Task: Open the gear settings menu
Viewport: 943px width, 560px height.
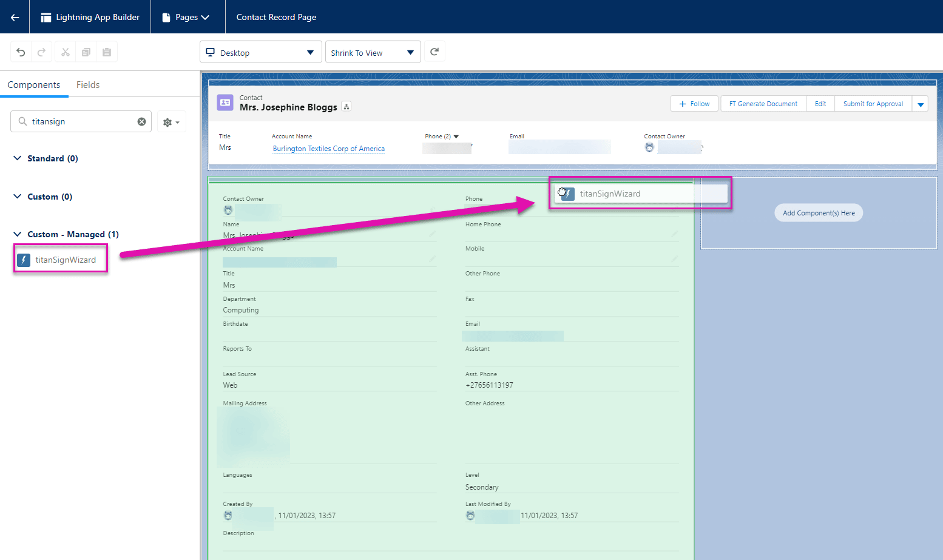Action: [x=171, y=122]
